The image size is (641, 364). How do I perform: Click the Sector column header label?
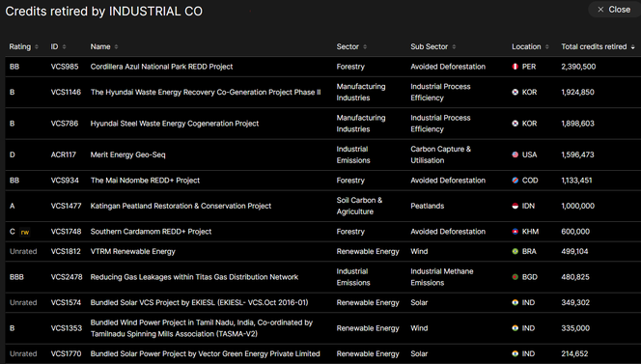point(348,46)
